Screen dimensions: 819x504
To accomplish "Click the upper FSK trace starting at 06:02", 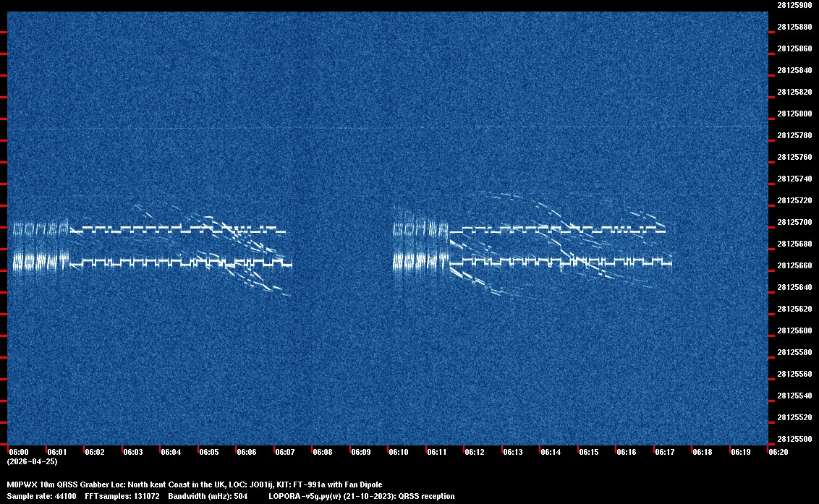I will pos(177,228).
